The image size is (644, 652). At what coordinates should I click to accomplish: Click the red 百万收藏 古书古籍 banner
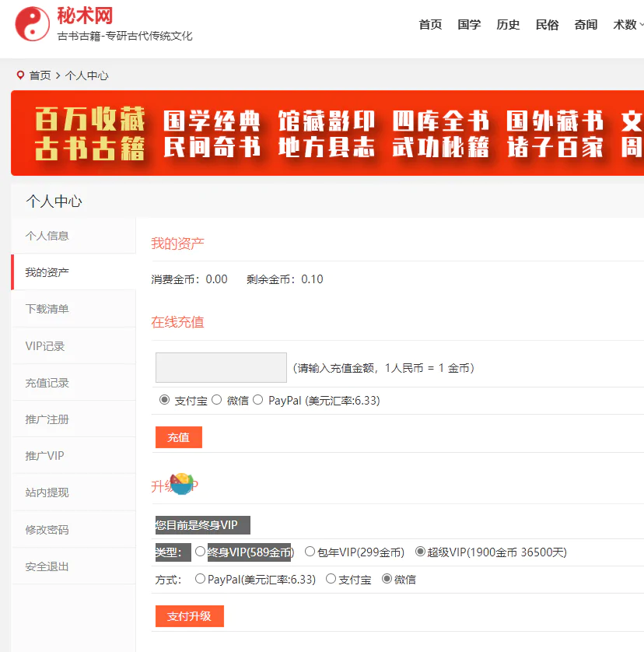click(327, 133)
